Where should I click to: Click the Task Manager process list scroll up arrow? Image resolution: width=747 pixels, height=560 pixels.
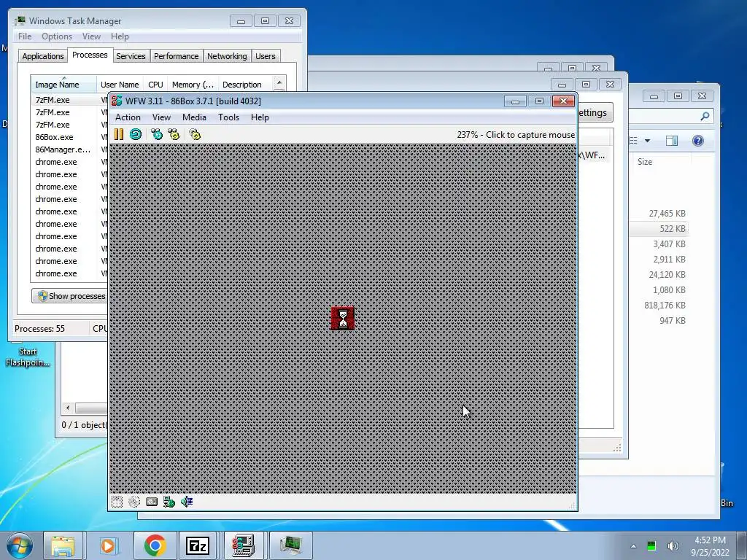[x=279, y=82]
